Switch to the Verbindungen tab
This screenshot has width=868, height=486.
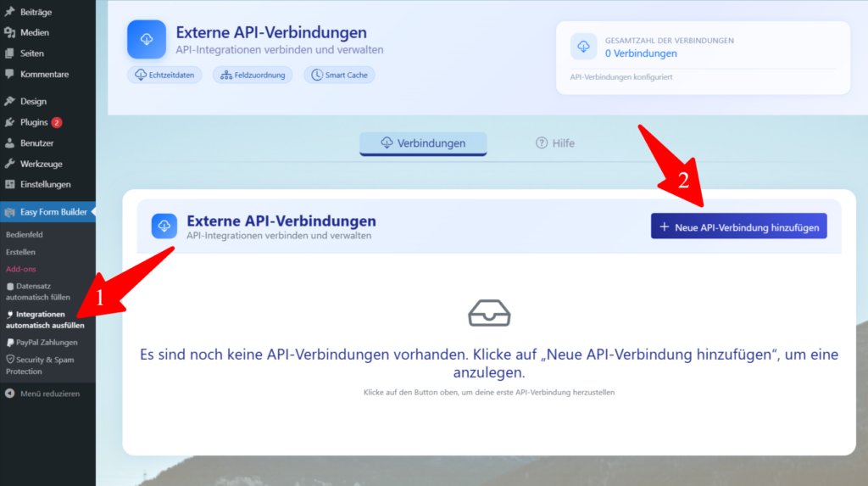[423, 143]
